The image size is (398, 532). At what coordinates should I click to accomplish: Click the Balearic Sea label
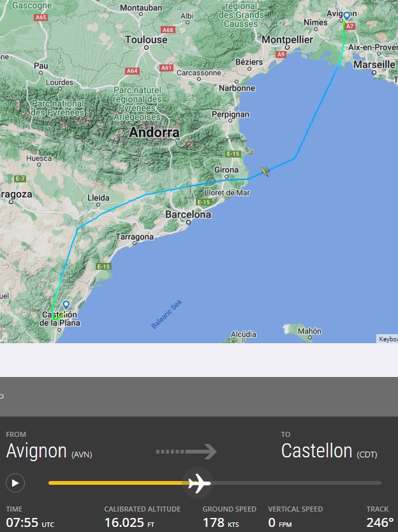point(166,314)
